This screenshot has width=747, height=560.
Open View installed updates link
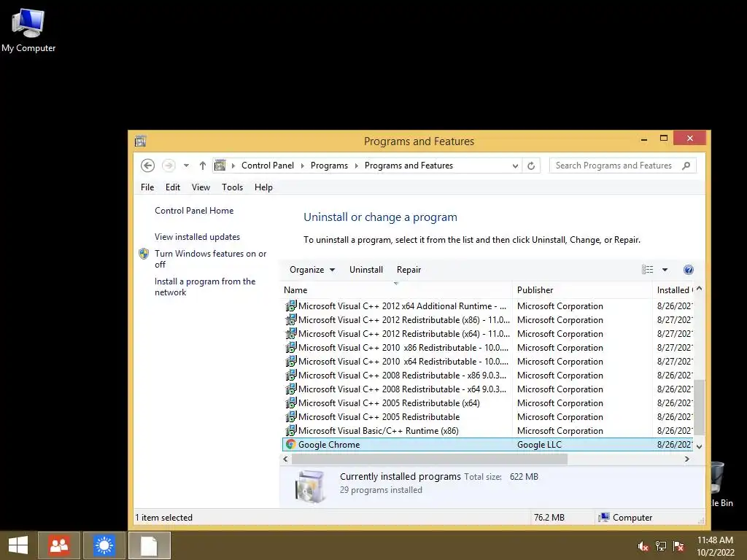[197, 237]
